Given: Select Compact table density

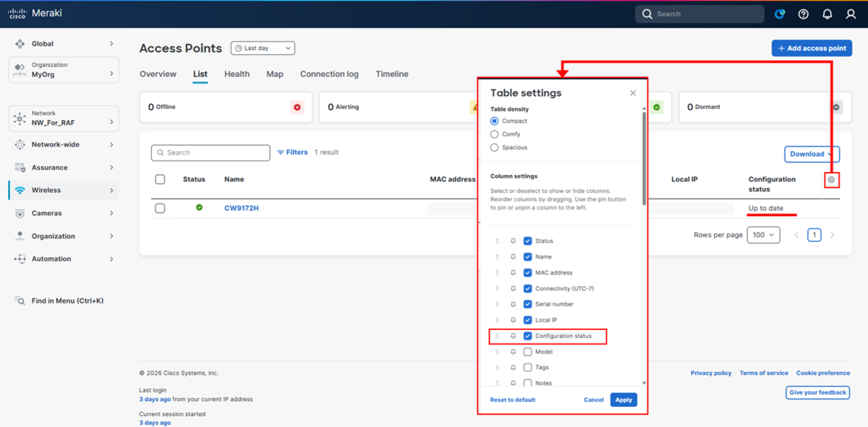Looking at the screenshot, I should click(x=495, y=121).
